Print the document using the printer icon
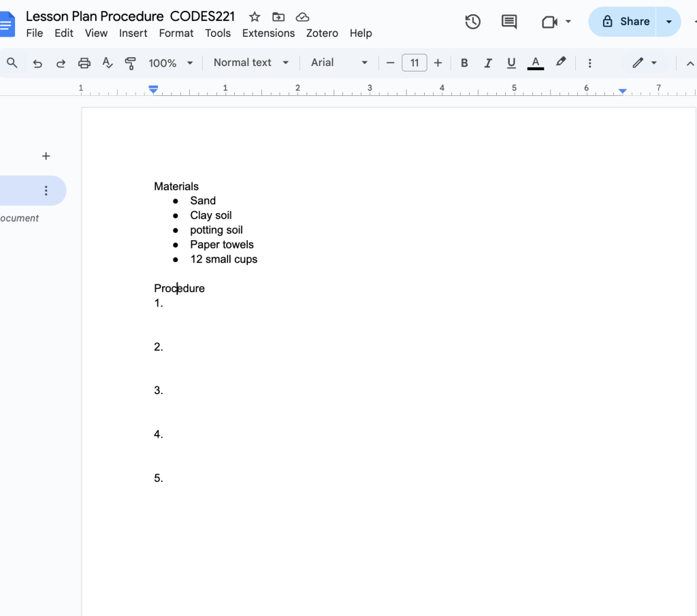This screenshot has height=616, width=697. [84, 63]
